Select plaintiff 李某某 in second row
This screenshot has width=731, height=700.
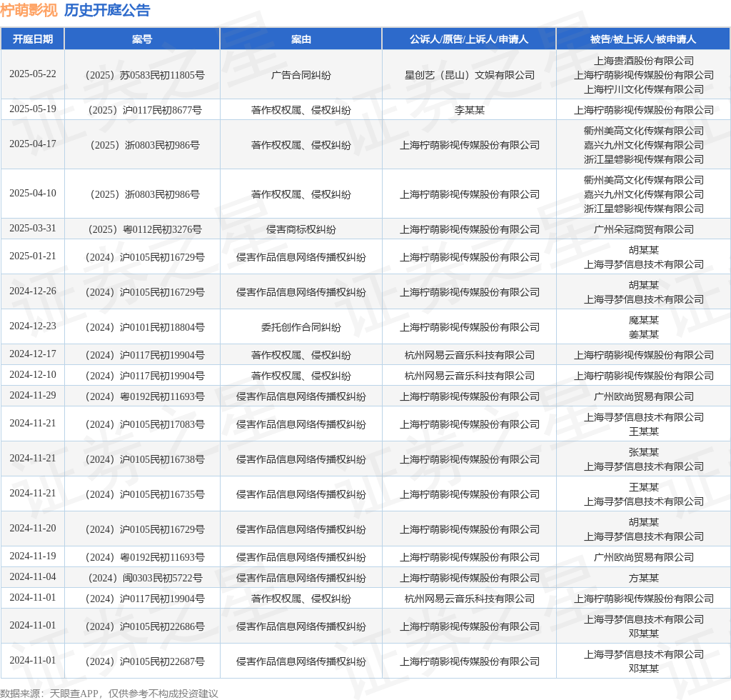(470, 110)
